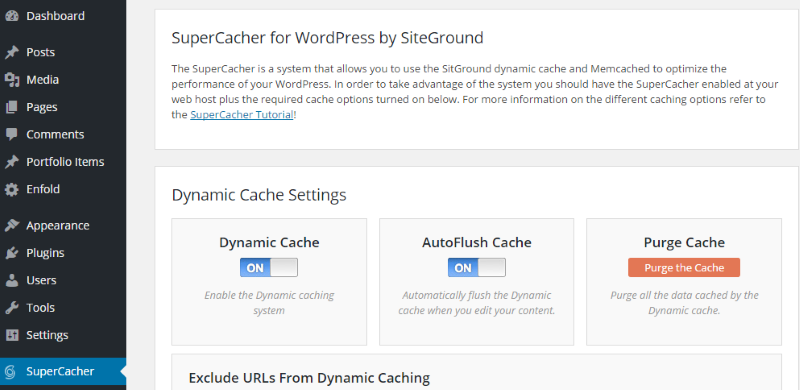800x390 pixels.
Task: Click the Tools wrench icon
Action: click(x=12, y=308)
